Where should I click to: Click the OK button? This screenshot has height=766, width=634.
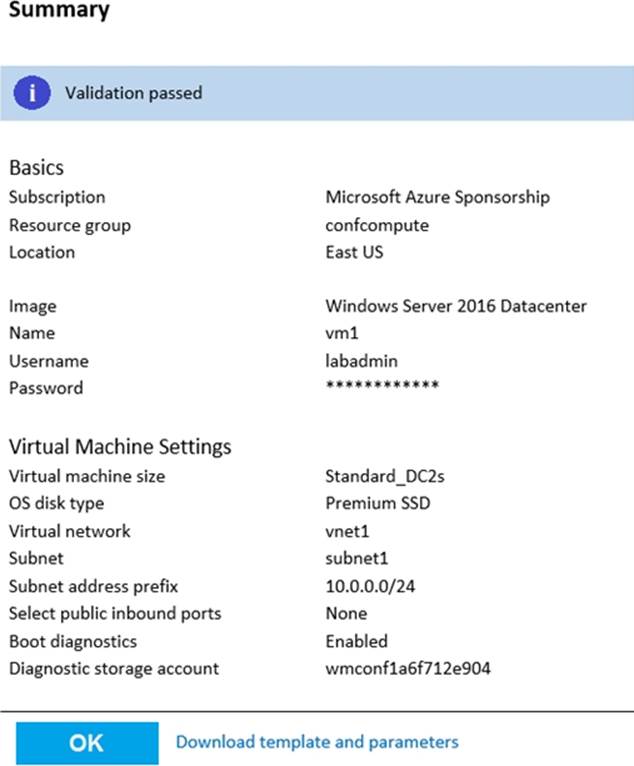pos(86,743)
